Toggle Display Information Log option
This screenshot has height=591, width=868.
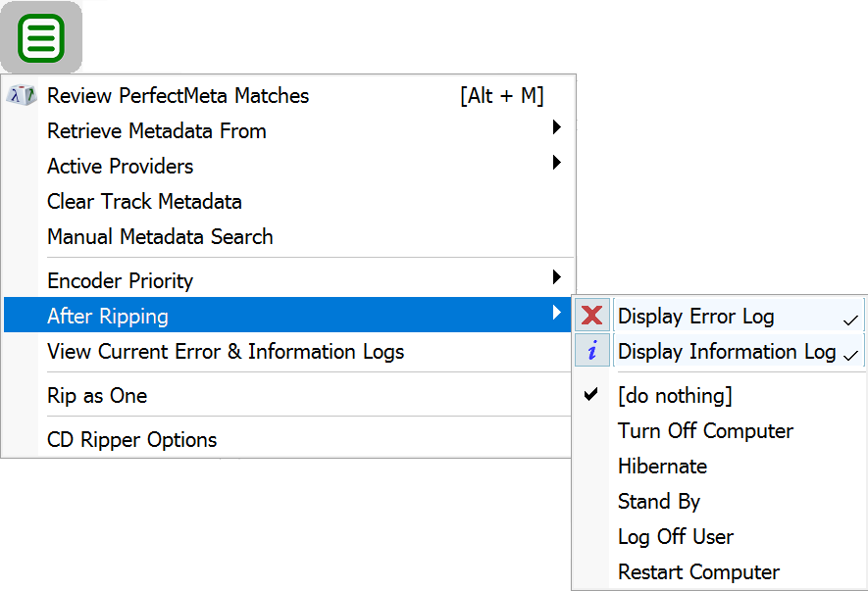(x=727, y=352)
